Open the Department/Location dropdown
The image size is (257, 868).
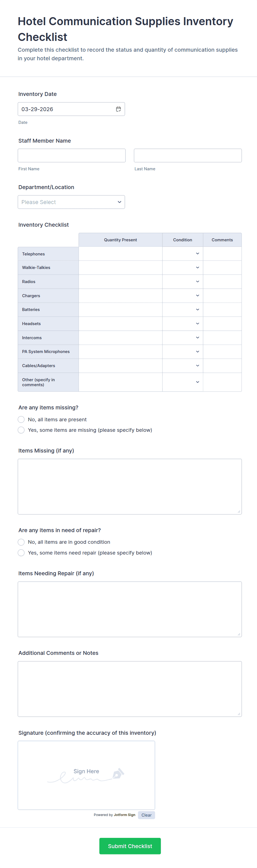(71, 202)
